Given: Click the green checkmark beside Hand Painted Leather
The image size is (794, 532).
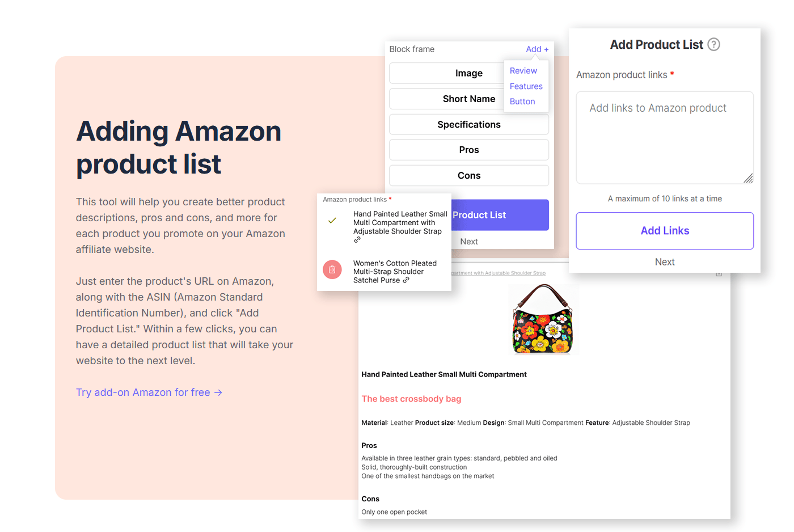Looking at the screenshot, I should (x=332, y=221).
